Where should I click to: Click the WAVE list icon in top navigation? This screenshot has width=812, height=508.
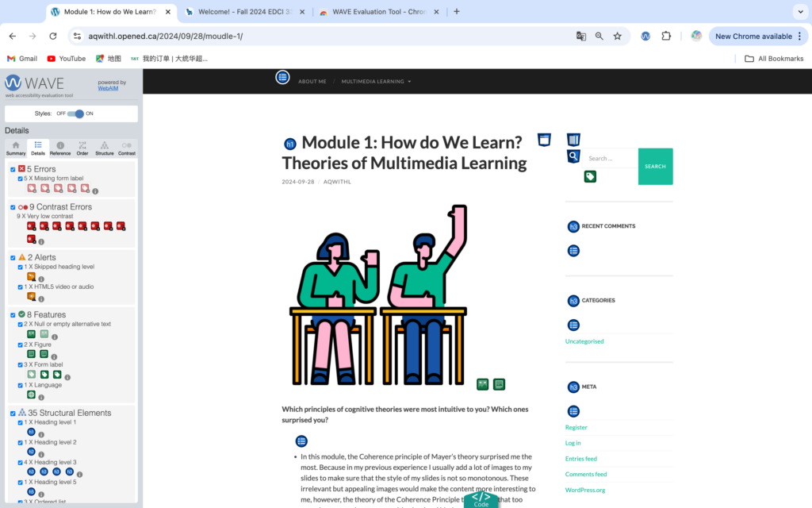coord(282,78)
